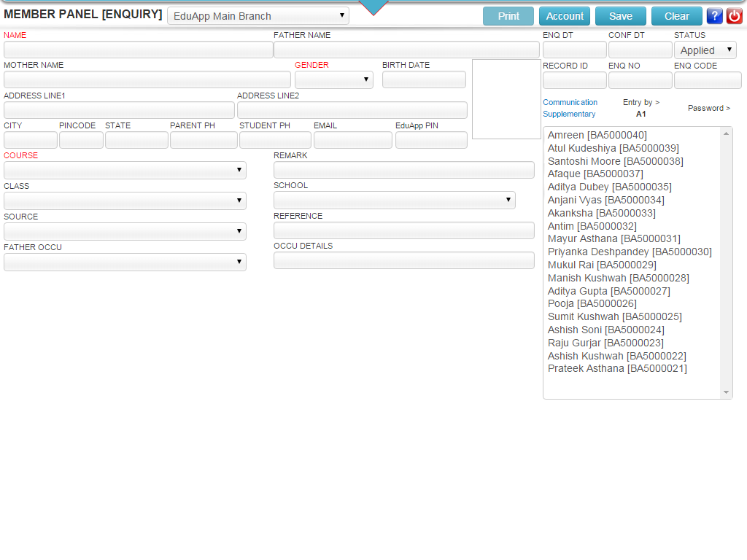The height and width of the screenshot is (560, 747).
Task: Expand the top center pull-down arrow
Action: pos(373,7)
